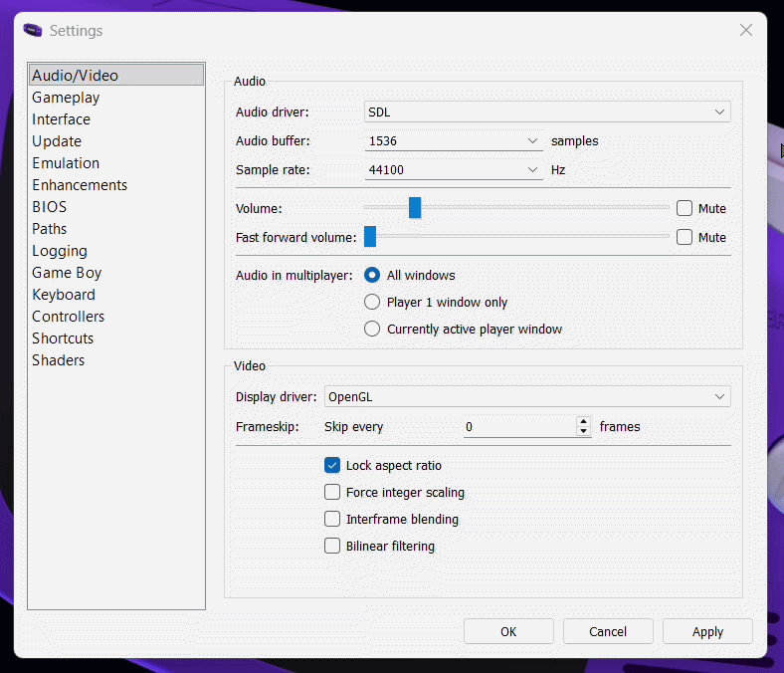The width and height of the screenshot is (784, 673).
Task: Enable Force integer scaling
Action: pyautogui.click(x=332, y=493)
